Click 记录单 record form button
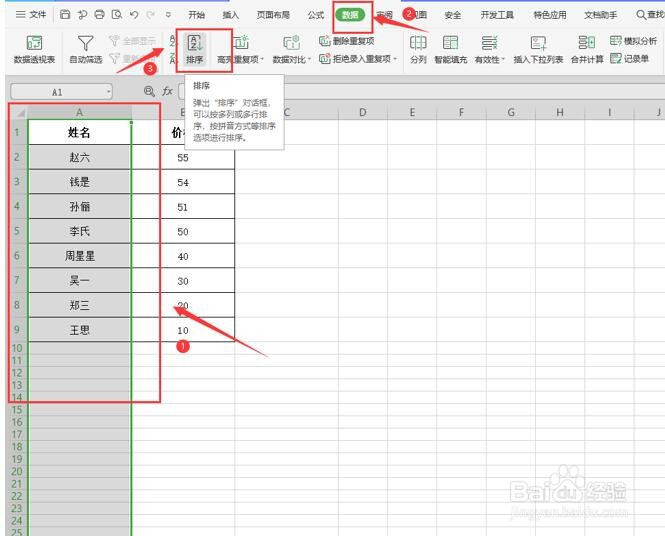Image resolution: width=665 pixels, height=536 pixels. point(629,59)
